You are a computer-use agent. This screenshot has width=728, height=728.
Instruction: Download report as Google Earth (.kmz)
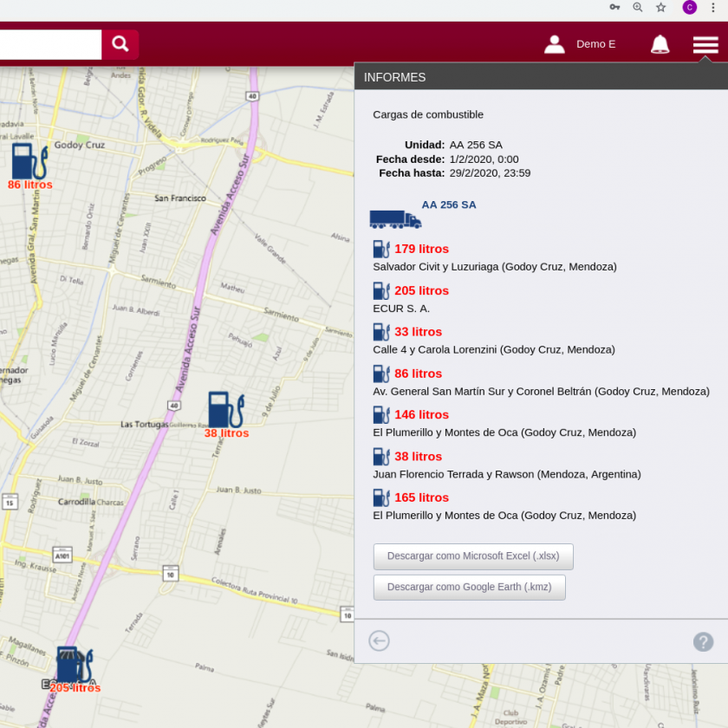(x=469, y=588)
